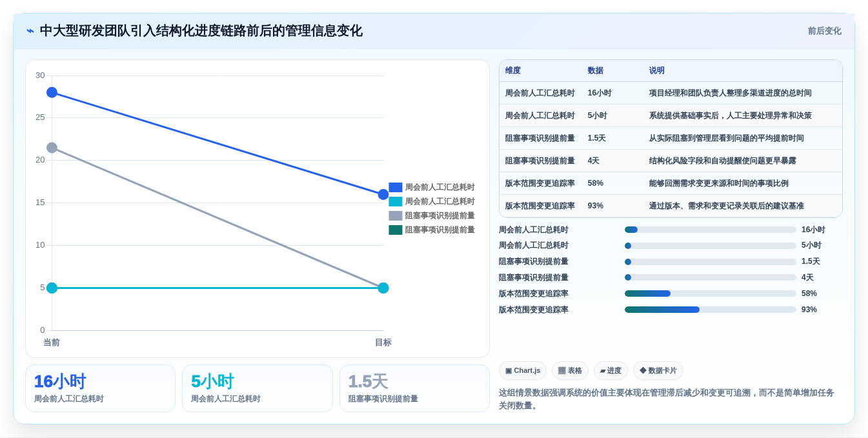
Task: Click the lightning icon beside the page title
Action: [x=30, y=31]
